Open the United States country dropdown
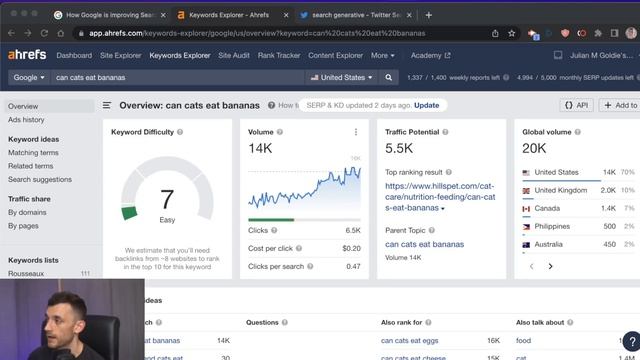Viewport: 640px width, 360px height. coord(342,77)
